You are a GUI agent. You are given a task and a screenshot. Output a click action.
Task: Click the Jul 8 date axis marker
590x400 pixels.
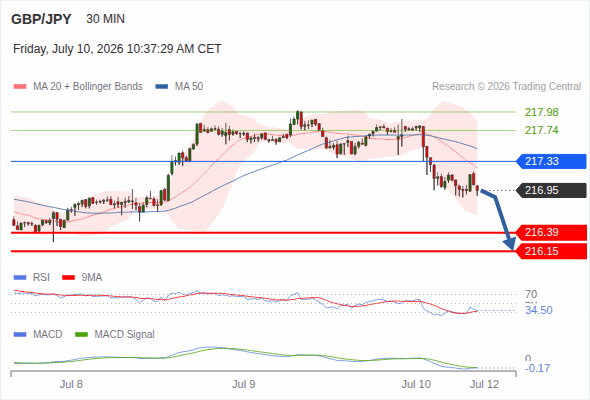71,384
